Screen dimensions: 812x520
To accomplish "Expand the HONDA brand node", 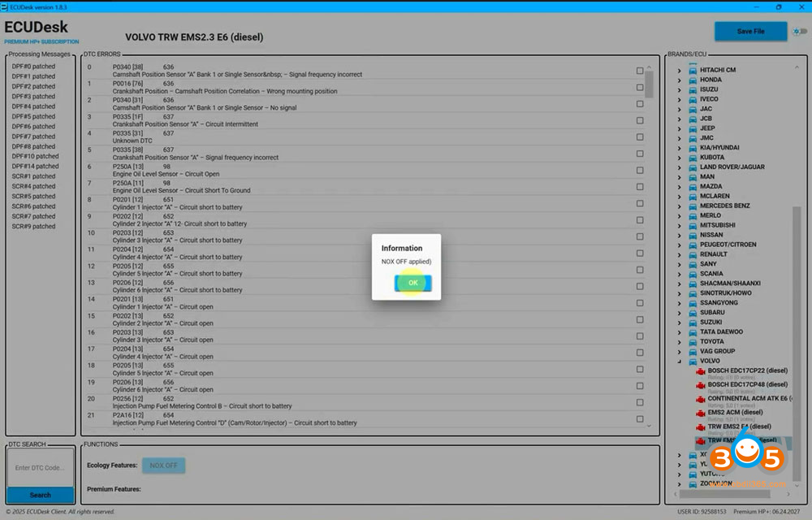I will pos(680,80).
